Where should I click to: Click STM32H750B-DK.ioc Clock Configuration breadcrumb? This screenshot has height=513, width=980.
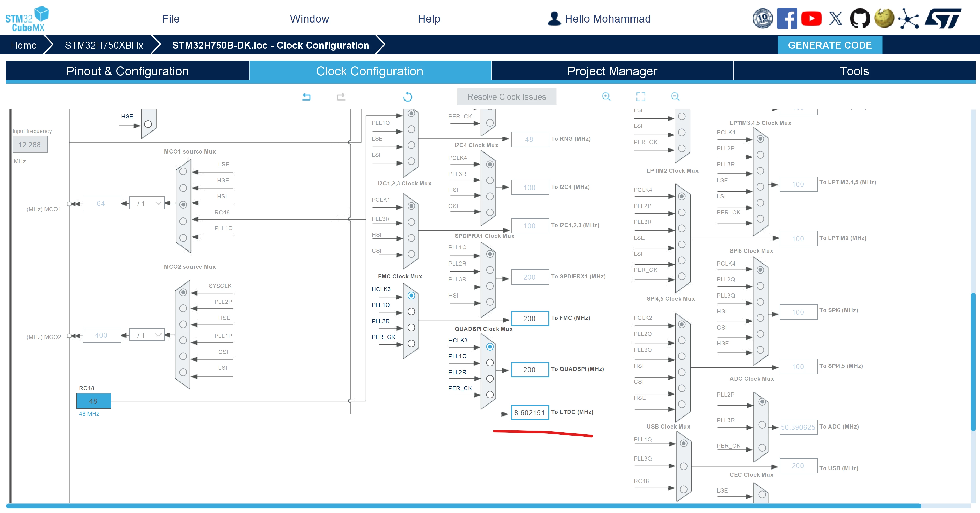pos(271,45)
